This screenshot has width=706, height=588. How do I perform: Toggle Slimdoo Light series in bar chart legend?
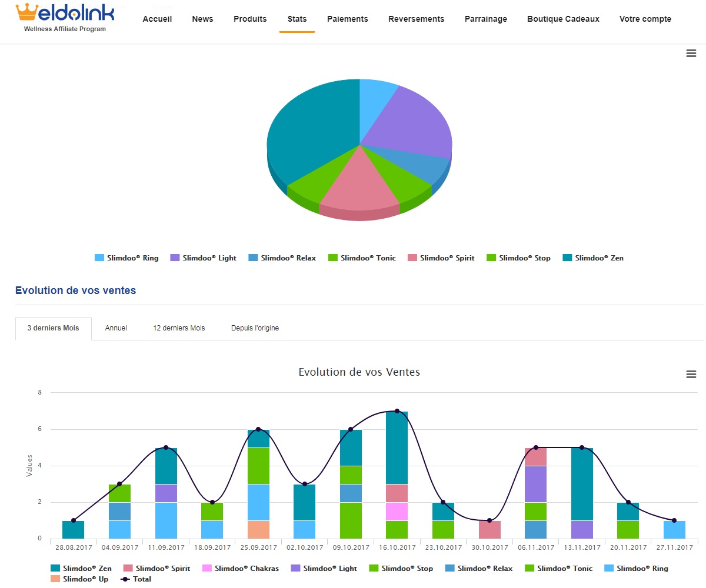click(324, 569)
